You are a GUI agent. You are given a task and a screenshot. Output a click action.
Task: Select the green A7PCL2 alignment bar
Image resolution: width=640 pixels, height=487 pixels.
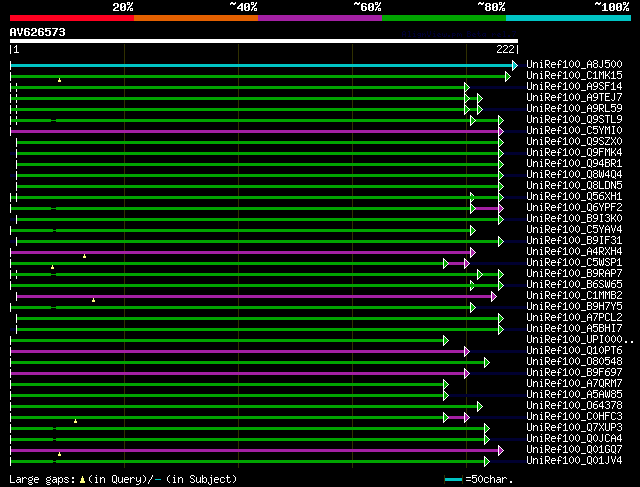click(258, 318)
